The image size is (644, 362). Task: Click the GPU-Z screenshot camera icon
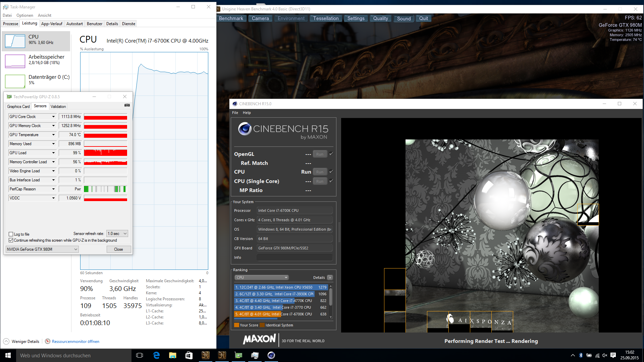pyautogui.click(x=127, y=105)
